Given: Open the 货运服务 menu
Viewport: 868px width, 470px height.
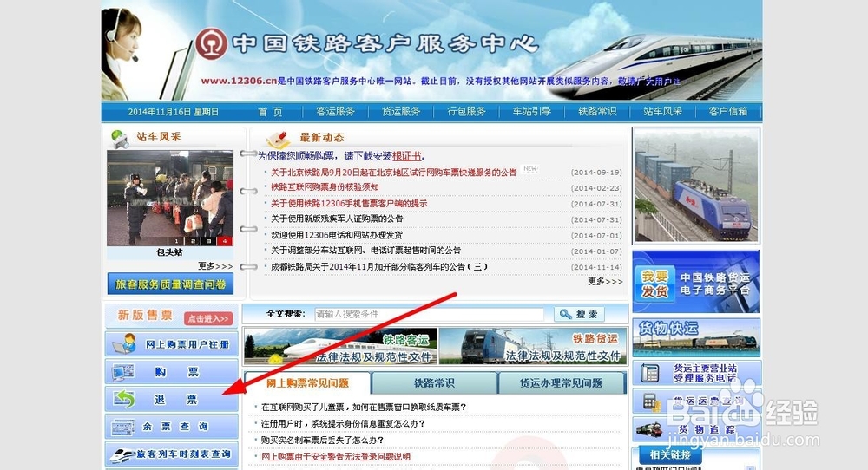Looking at the screenshot, I should 401,112.
